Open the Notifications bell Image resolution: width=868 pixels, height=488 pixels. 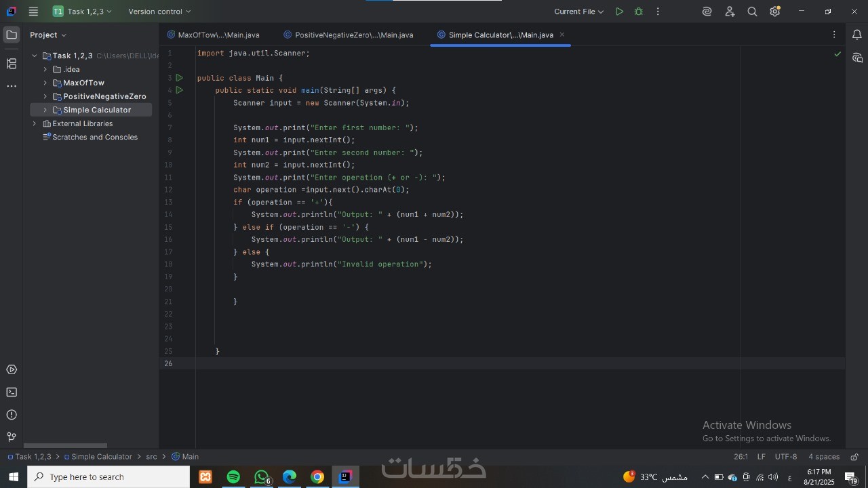[857, 35]
